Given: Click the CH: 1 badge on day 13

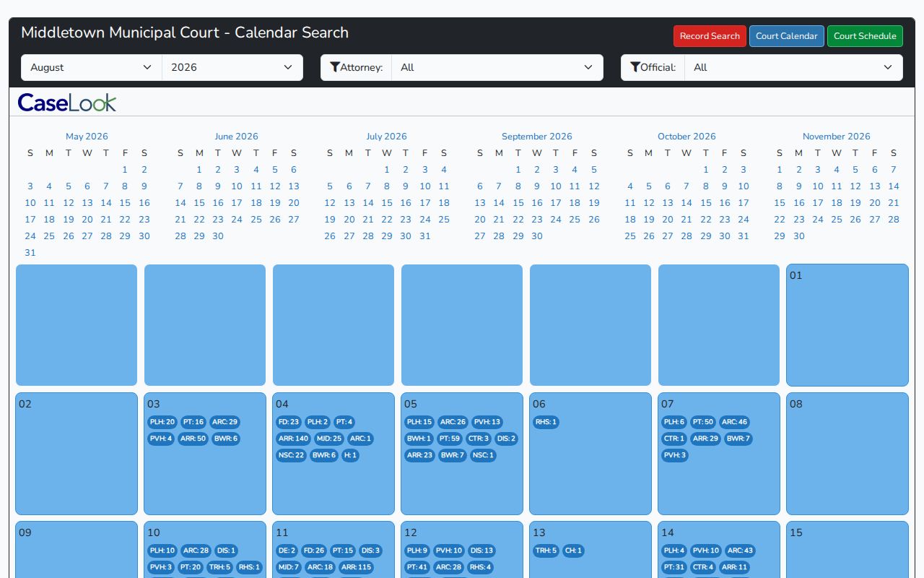Looking at the screenshot, I should click(573, 551).
